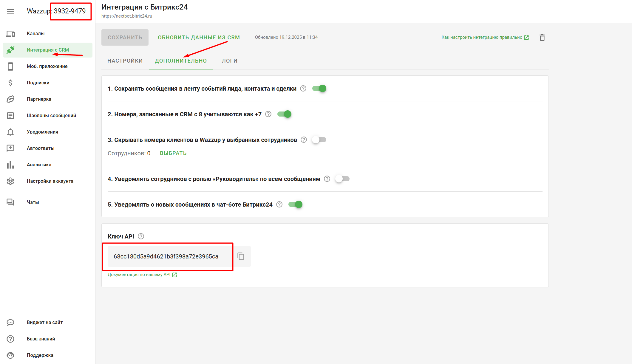Click the API key text field

click(x=166, y=256)
